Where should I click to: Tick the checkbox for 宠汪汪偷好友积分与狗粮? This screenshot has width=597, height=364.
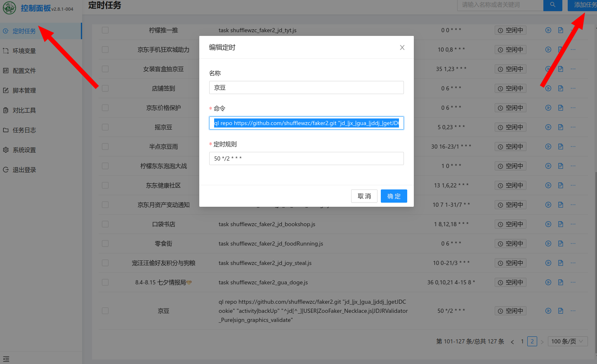pos(105,263)
